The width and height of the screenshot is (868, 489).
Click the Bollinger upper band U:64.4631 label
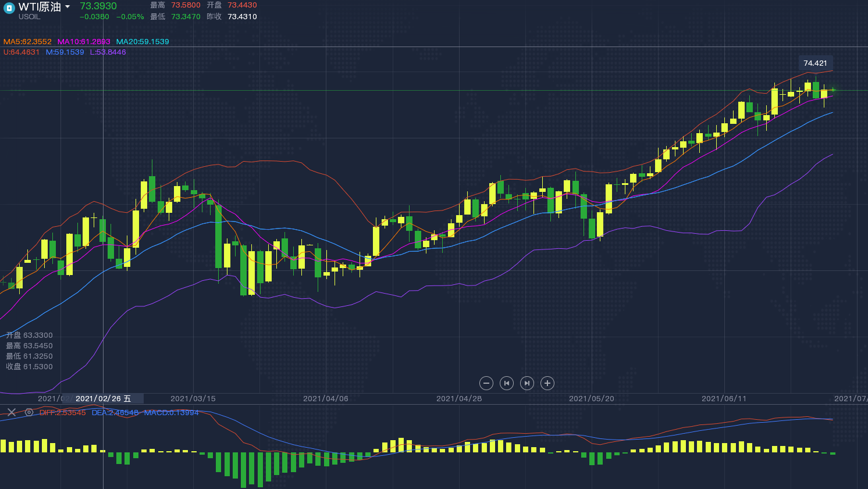(22, 52)
